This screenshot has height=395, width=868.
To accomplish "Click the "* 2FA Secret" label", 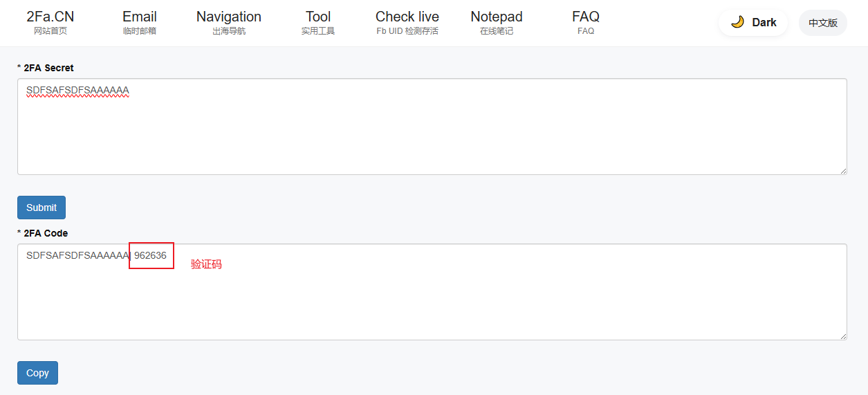I will pos(46,68).
